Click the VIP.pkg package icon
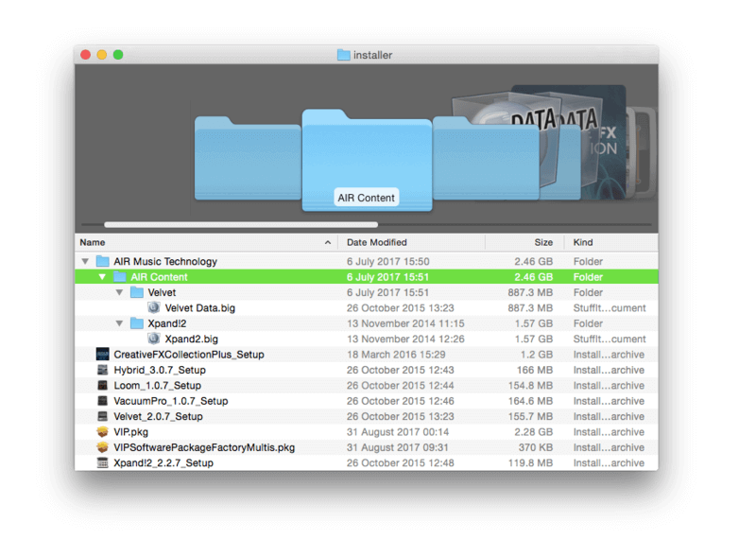 pos(102,431)
